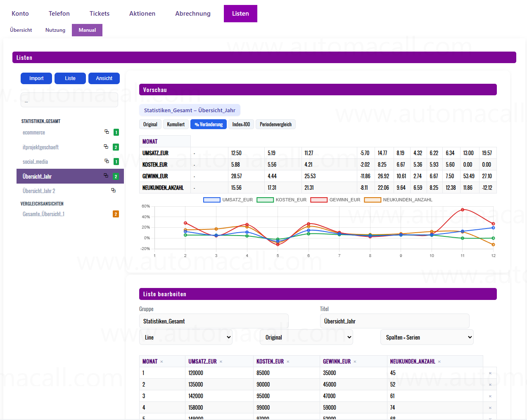
Task: Click the duplicate icon next to social_media
Action: (x=107, y=161)
